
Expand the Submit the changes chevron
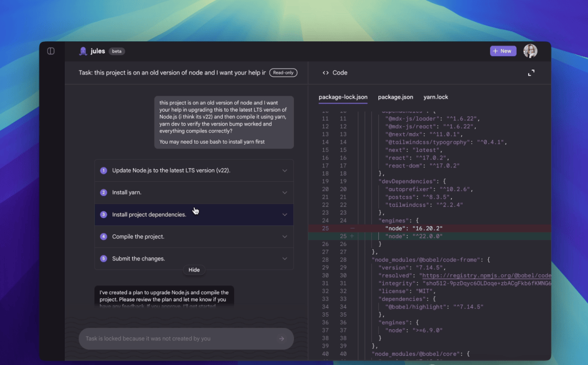point(285,259)
